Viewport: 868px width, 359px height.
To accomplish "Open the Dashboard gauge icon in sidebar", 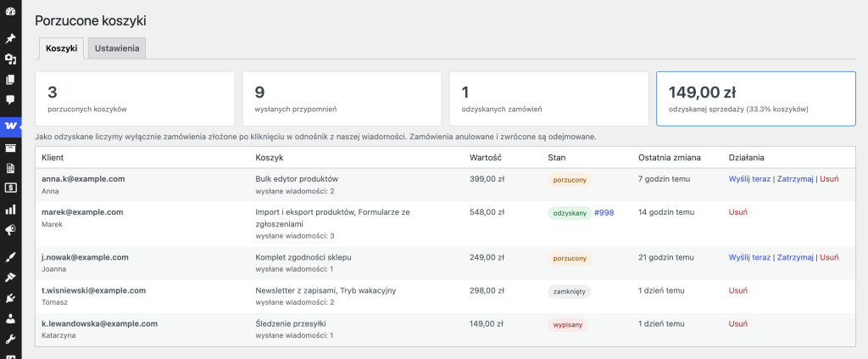I will tap(10, 10).
